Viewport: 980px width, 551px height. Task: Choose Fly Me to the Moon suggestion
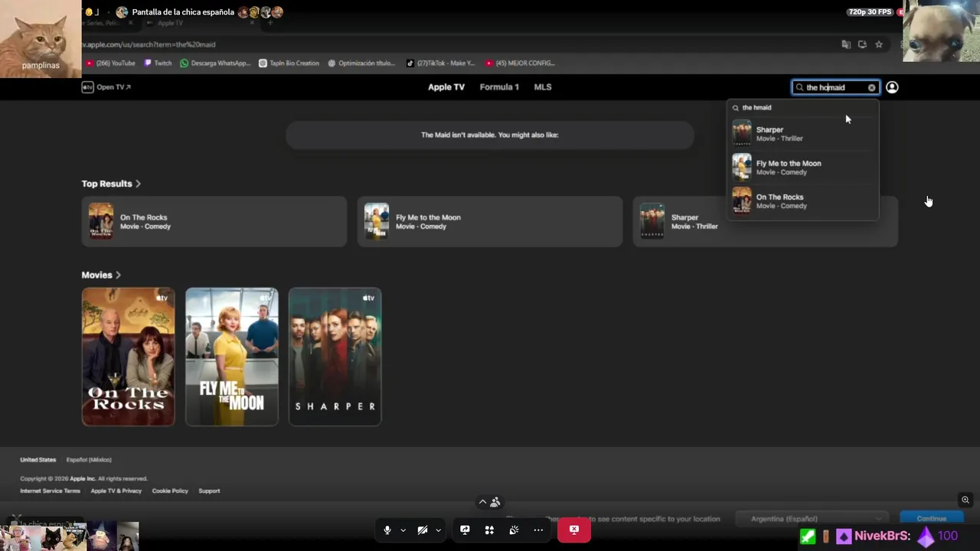802,167
